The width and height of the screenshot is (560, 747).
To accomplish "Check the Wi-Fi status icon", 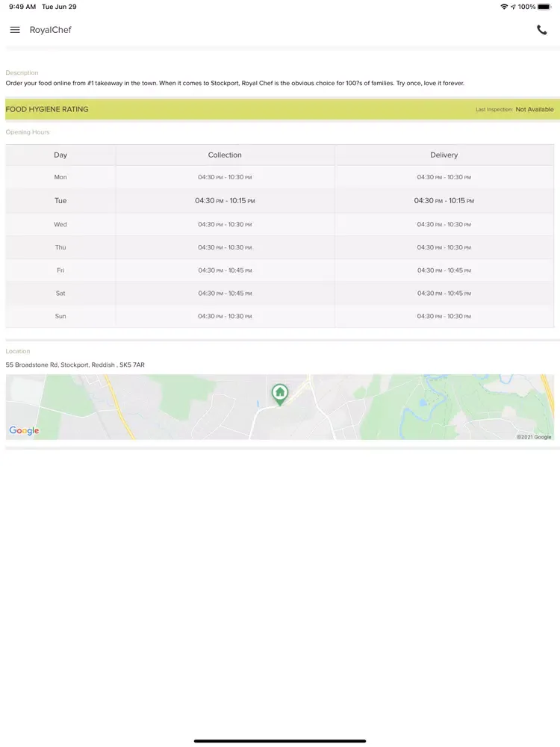I will click(x=504, y=7).
